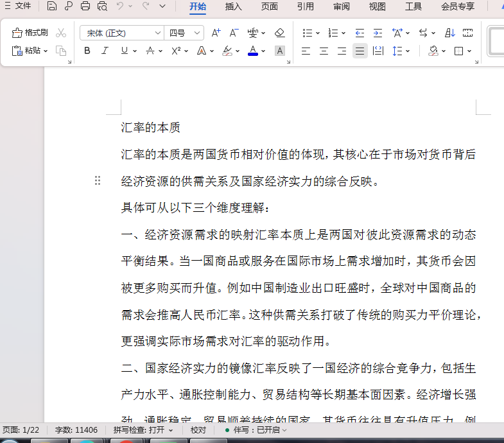The height and width of the screenshot is (443, 504).
Task: Apply the text highlight color
Action: pyautogui.click(x=227, y=51)
